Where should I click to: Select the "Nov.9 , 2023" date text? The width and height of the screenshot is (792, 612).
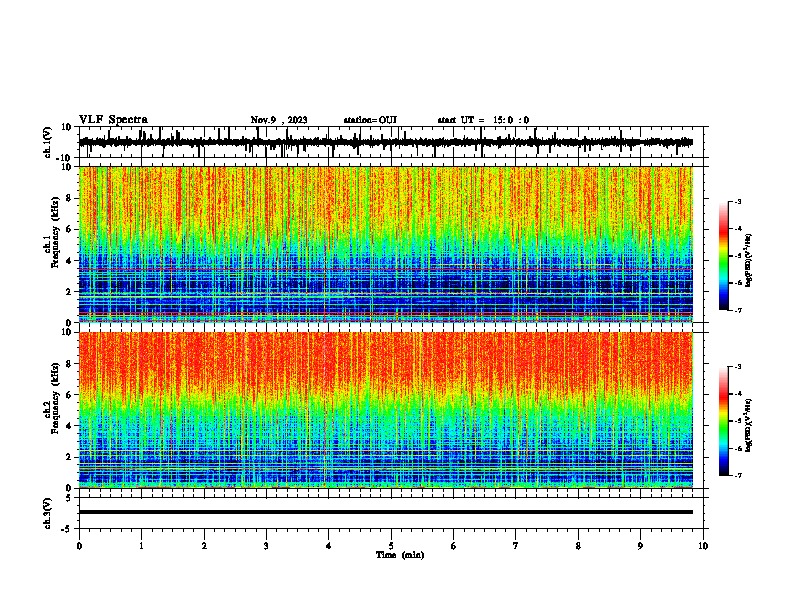pos(279,120)
